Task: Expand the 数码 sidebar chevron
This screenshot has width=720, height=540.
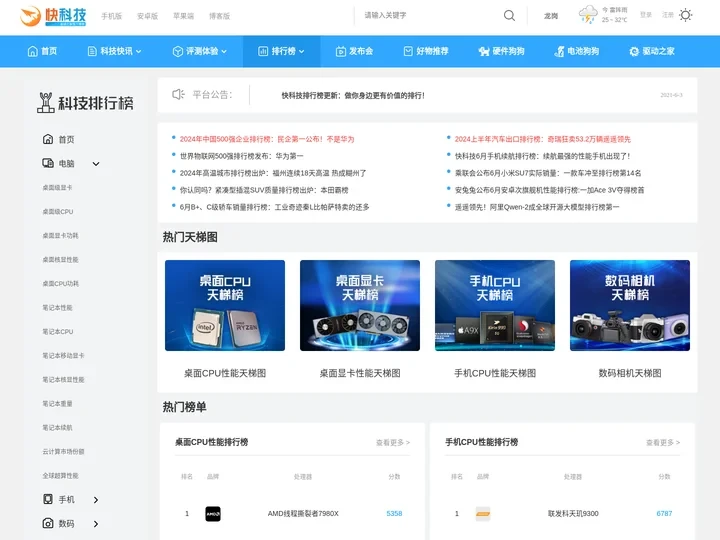Action: coord(96,523)
